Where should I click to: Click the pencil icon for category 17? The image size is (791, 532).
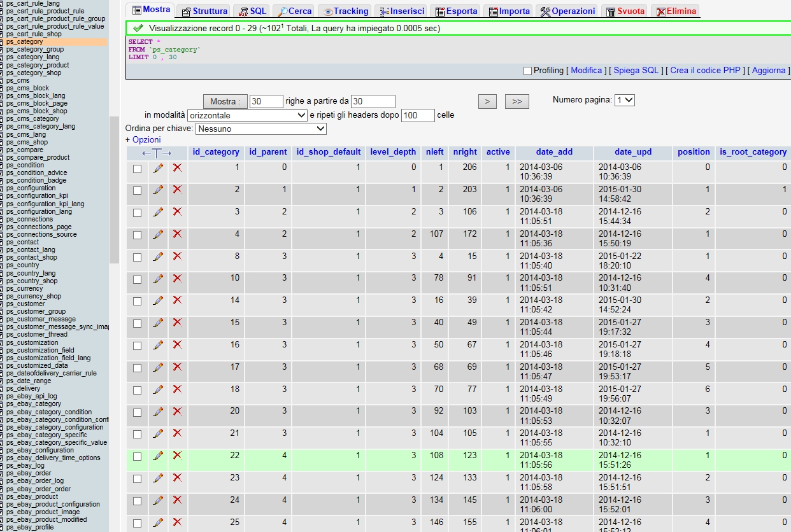158,367
